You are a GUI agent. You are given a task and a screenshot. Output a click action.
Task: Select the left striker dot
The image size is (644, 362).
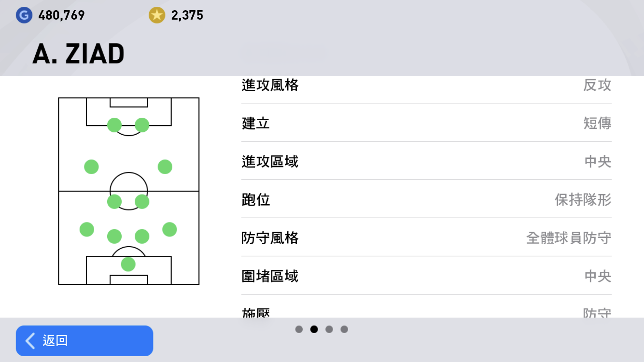click(x=114, y=125)
